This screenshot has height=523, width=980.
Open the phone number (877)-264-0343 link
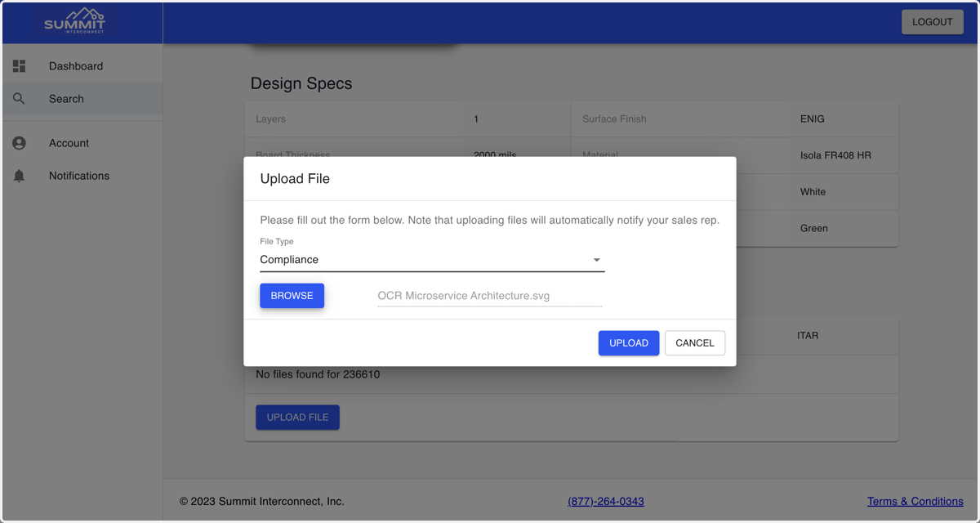coord(606,501)
